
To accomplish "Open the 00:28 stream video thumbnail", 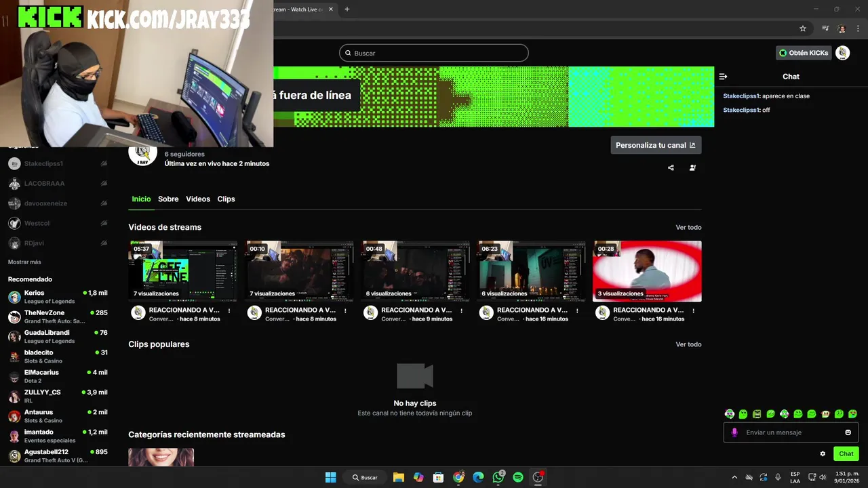I will coord(647,271).
